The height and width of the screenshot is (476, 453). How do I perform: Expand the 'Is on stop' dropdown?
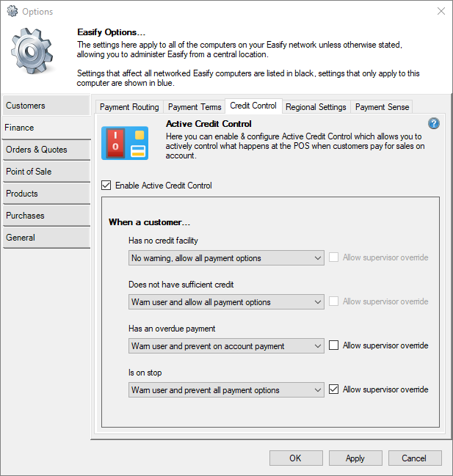point(225,390)
